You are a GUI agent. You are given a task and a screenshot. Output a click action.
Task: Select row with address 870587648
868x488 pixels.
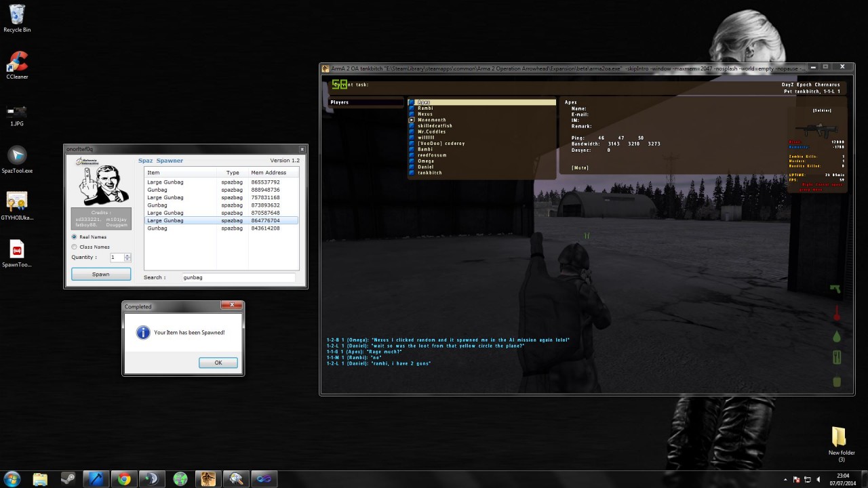pyautogui.click(x=222, y=213)
